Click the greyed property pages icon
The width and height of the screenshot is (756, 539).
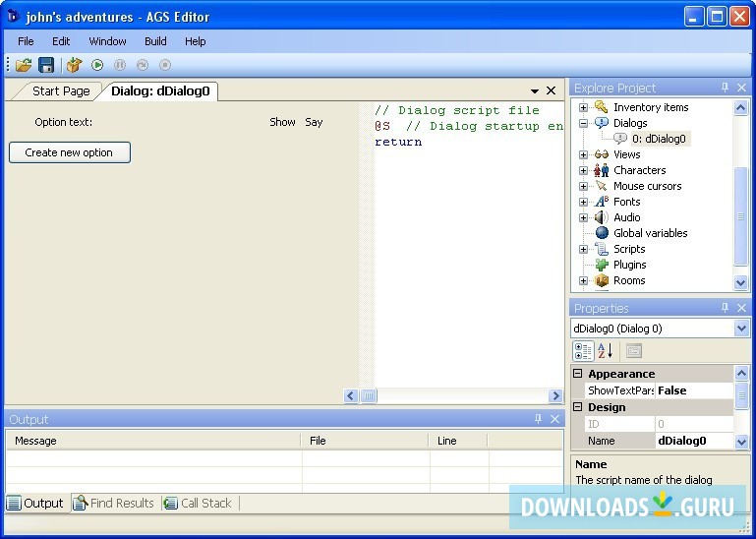633,351
